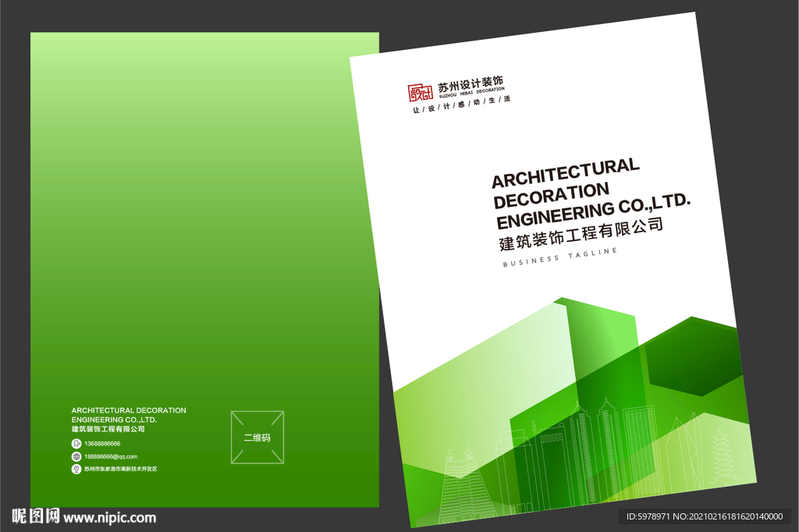Select the DECORATION heading line on front cover
This screenshot has height=532, width=799.
pos(552,196)
